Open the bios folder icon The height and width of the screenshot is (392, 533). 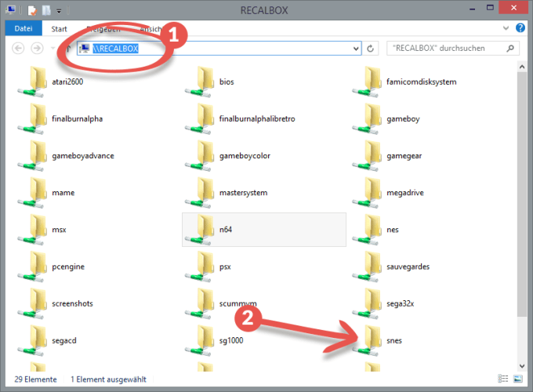pyautogui.click(x=200, y=82)
